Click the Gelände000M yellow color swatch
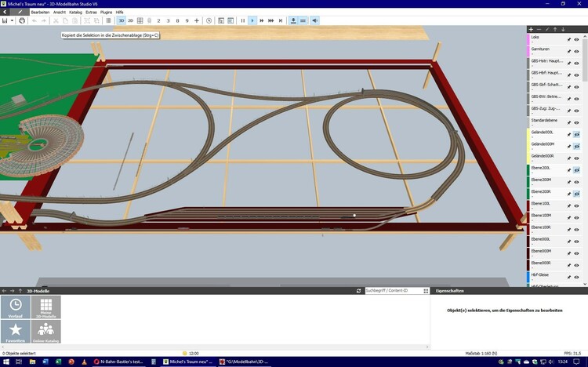Image resolution: width=588 pixels, height=367 pixels. (x=528, y=147)
